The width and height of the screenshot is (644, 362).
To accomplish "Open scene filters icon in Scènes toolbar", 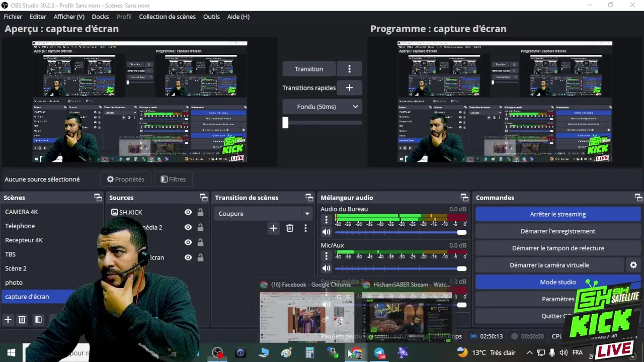I will click(38, 319).
